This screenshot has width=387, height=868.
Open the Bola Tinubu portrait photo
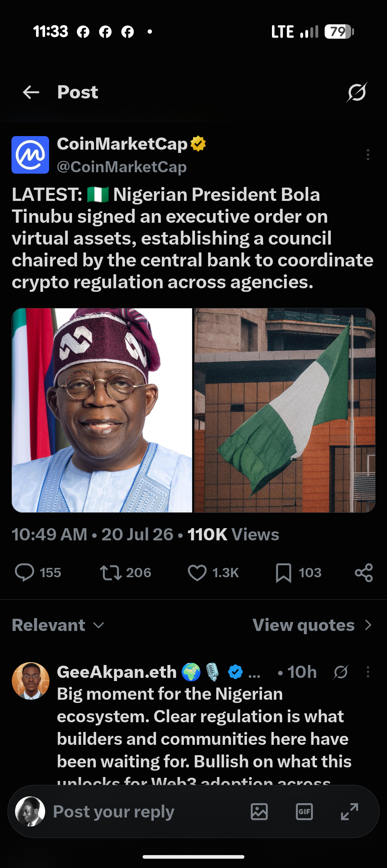point(102,410)
